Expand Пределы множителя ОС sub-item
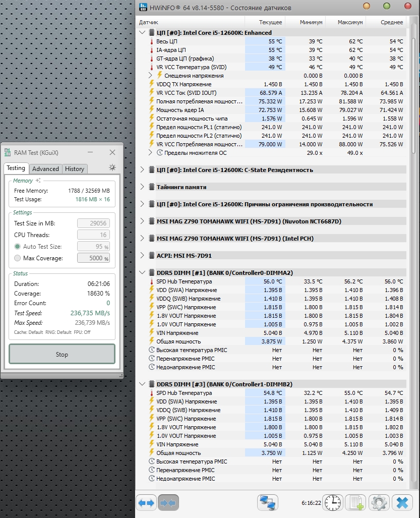420x518 pixels. [150, 153]
